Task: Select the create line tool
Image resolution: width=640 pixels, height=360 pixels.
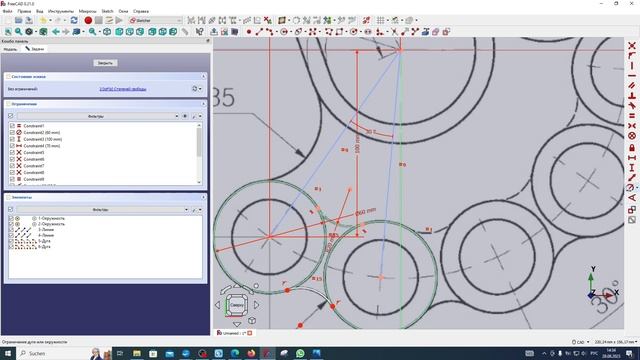Action: [x=259, y=31]
